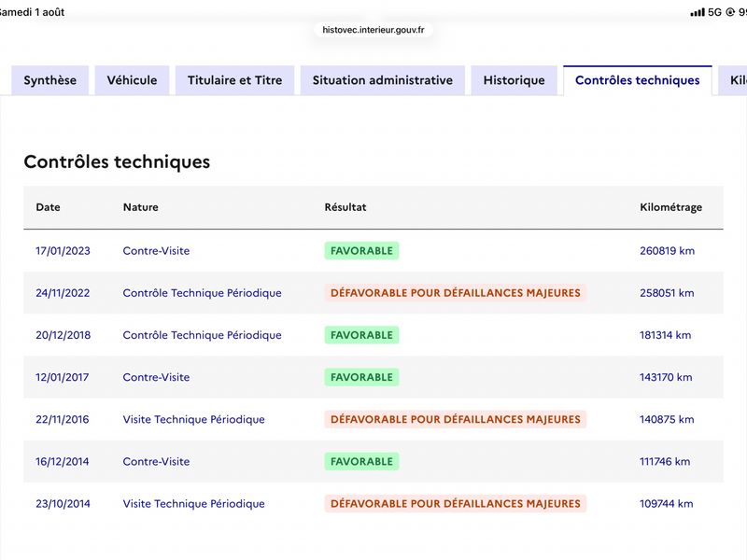This screenshot has width=747, height=560.
Task: Select the Contrôles techniques tab
Action: click(x=638, y=80)
